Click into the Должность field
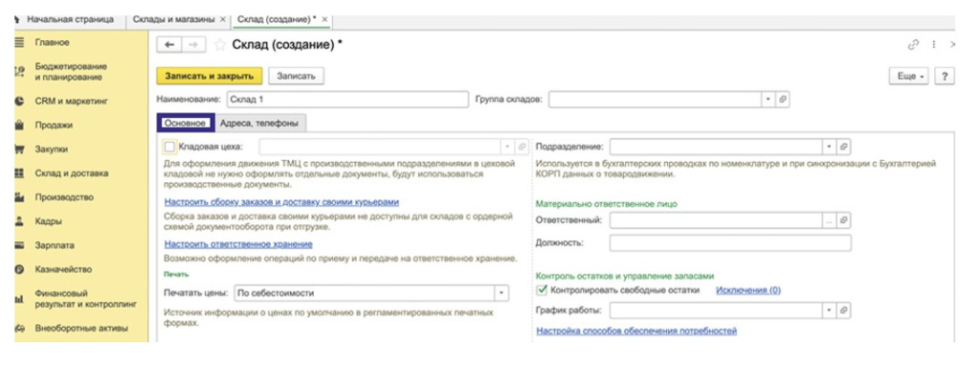 [x=730, y=242]
